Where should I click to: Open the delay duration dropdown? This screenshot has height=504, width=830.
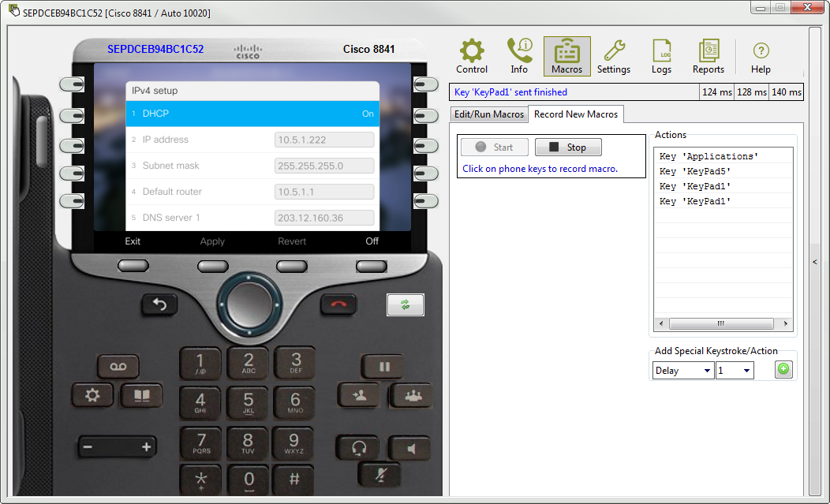[734, 369]
